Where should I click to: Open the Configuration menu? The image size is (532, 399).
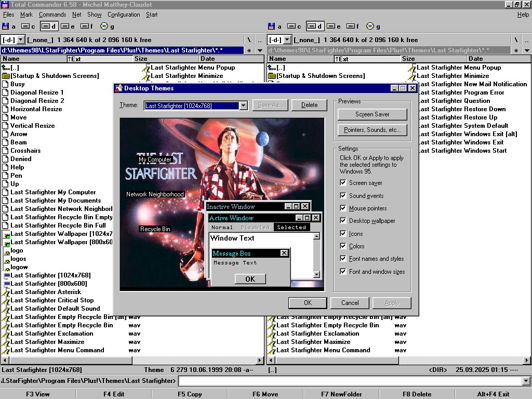124,15
